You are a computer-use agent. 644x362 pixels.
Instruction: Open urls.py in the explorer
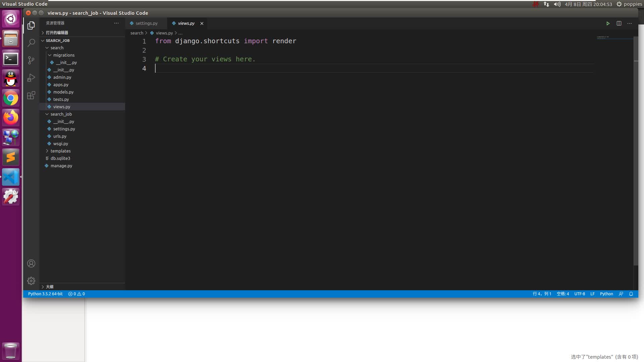(x=82, y=136)
